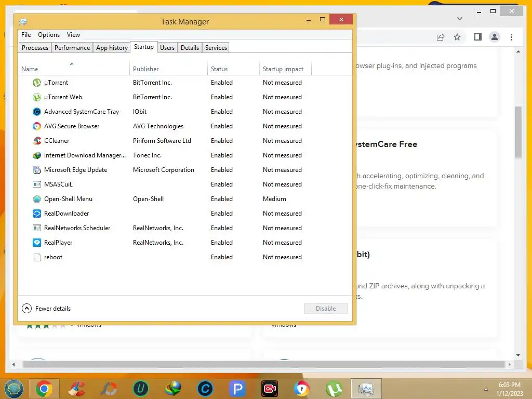Show hidden system tray icons arrow
Image resolution: width=532 pixels, height=399 pixels.
[x=486, y=389]
